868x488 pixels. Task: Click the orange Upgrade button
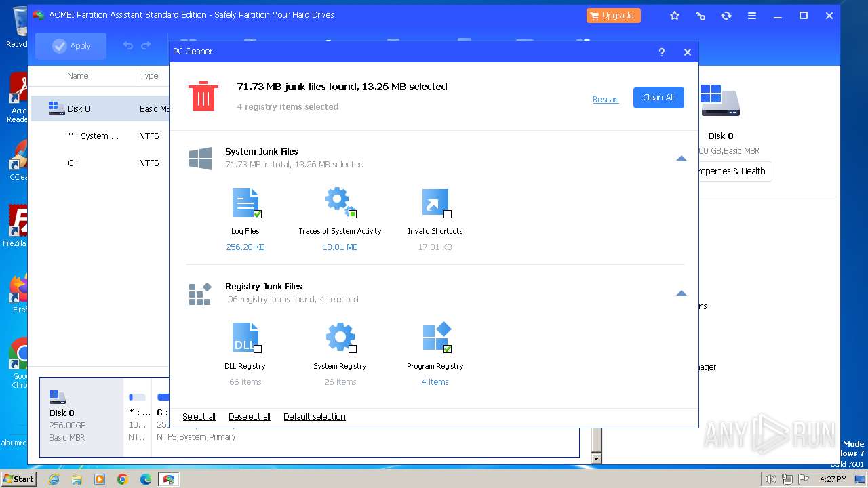[613, 16]
